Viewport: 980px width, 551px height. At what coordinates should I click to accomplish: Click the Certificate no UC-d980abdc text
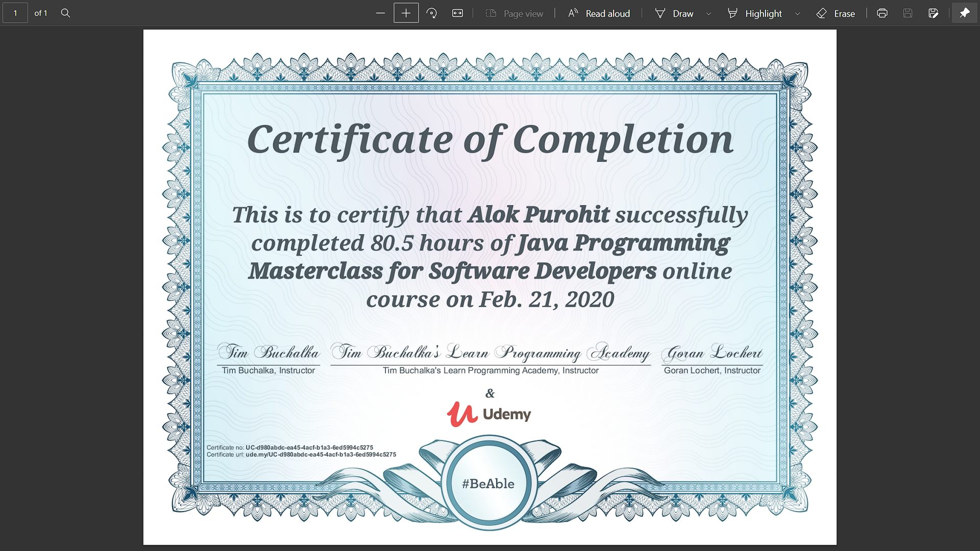click(309, 447)
